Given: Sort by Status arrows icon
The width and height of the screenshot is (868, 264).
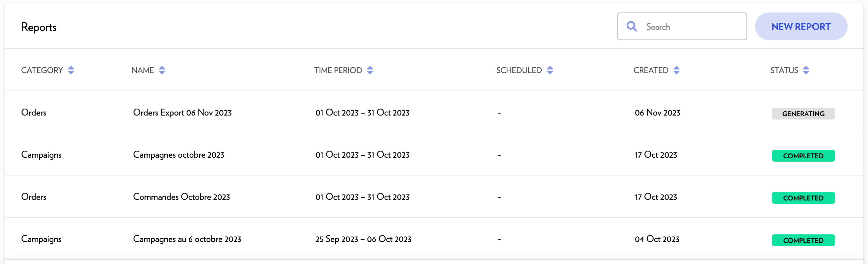Looking at the screenshot, I should pos(806,70).
